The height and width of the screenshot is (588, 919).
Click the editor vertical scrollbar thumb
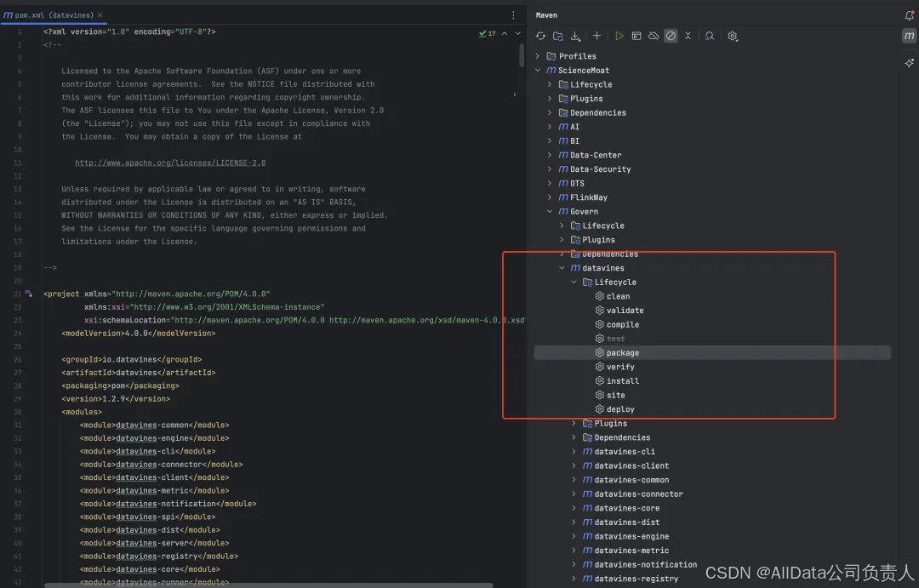[x=521, y=55]
